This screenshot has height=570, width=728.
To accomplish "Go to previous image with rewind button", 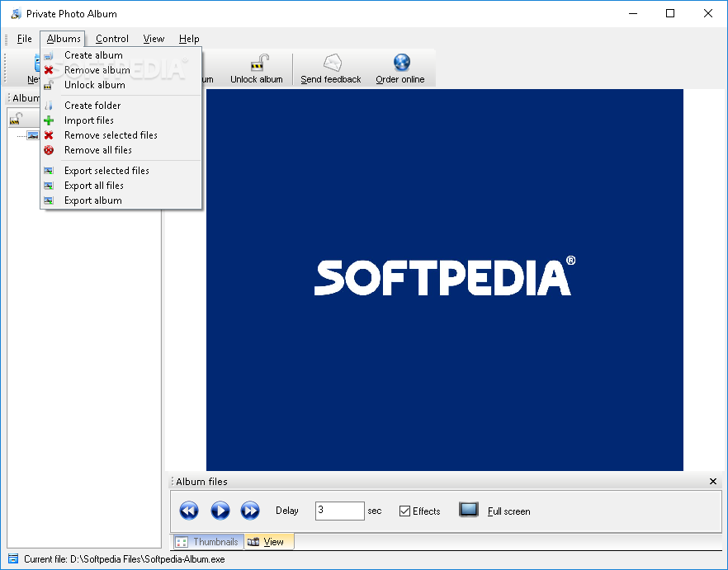I will [189, 511].
